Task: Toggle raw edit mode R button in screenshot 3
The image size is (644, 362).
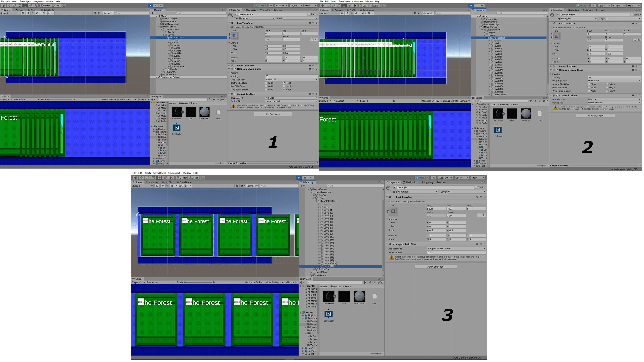Action: click(x=484, y=215)
